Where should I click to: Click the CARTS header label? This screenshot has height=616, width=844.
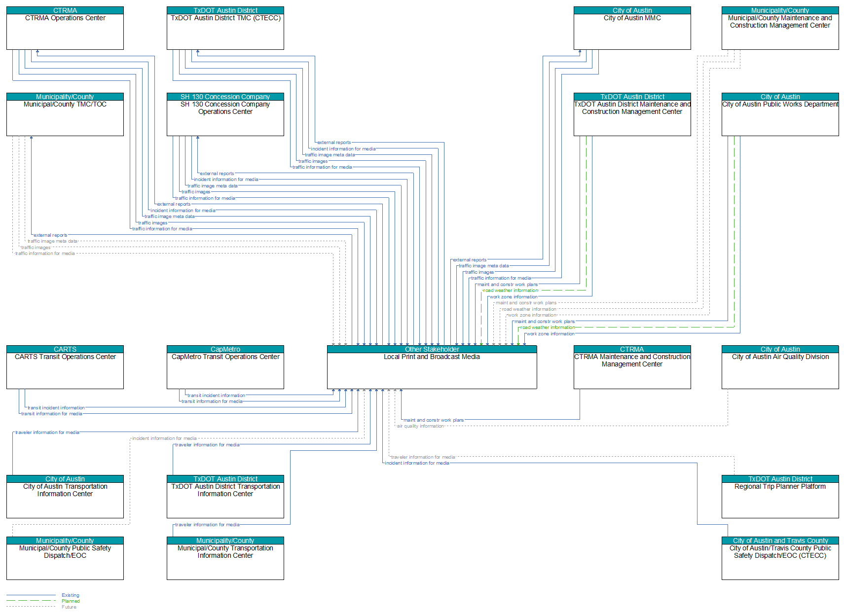(x=65, y=349)
